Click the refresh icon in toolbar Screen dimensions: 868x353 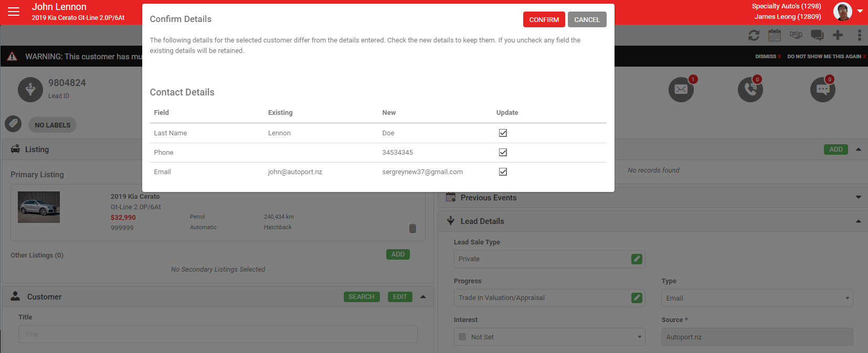[x=754, y=35]
